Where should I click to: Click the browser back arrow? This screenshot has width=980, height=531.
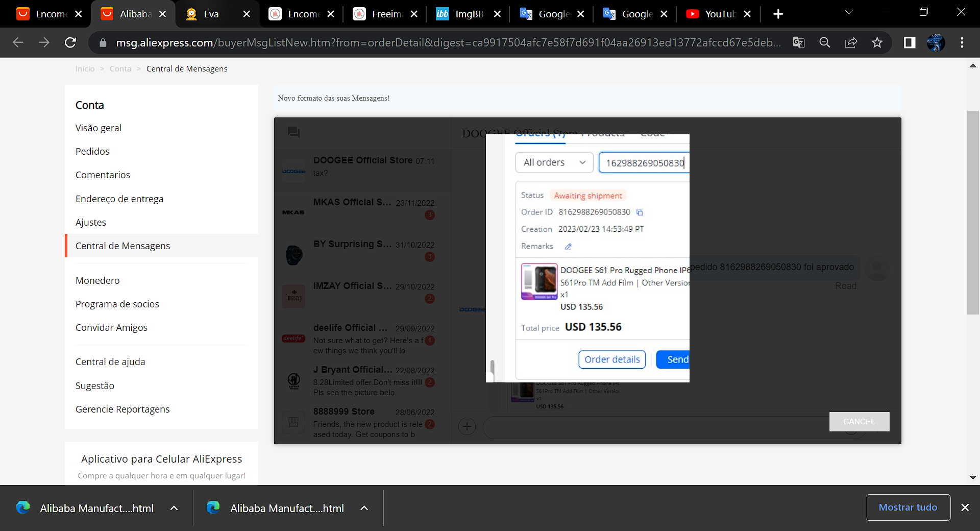18,42
